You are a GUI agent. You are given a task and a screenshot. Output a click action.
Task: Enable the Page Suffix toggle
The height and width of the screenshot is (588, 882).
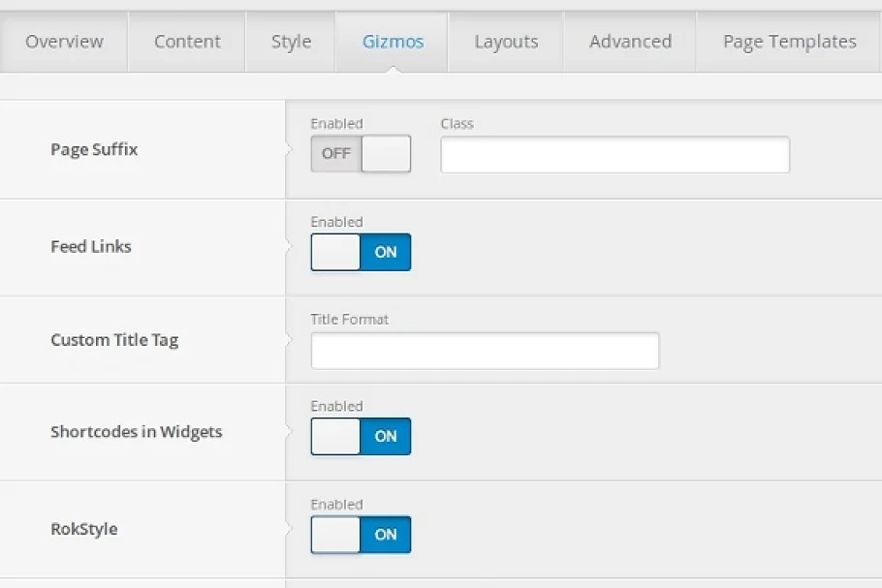point(361,154)
